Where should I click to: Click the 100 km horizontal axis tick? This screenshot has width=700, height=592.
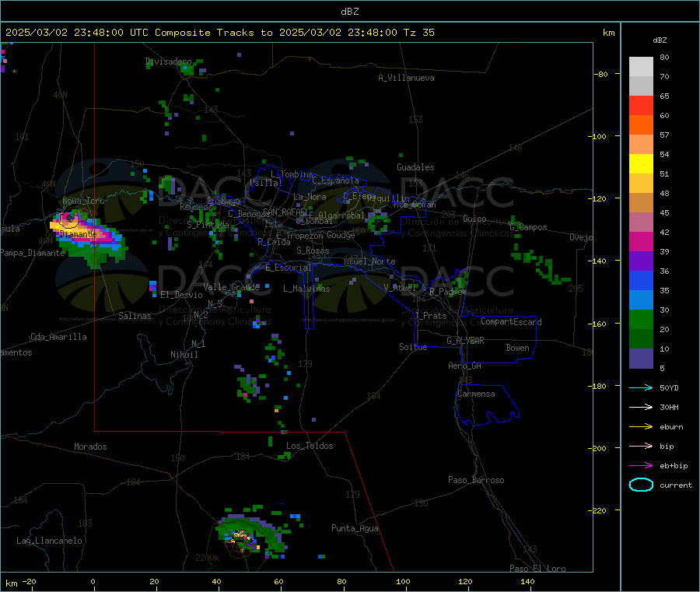403,581
